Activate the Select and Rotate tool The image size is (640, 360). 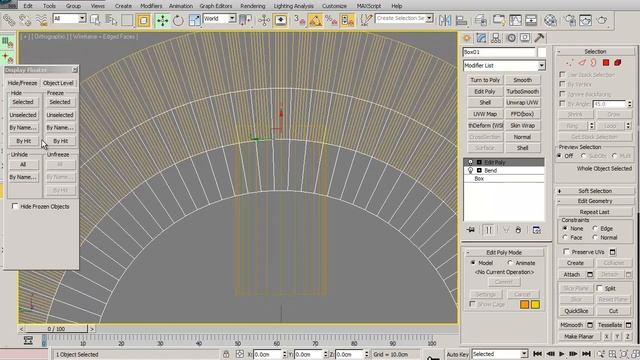coord(178,20)
